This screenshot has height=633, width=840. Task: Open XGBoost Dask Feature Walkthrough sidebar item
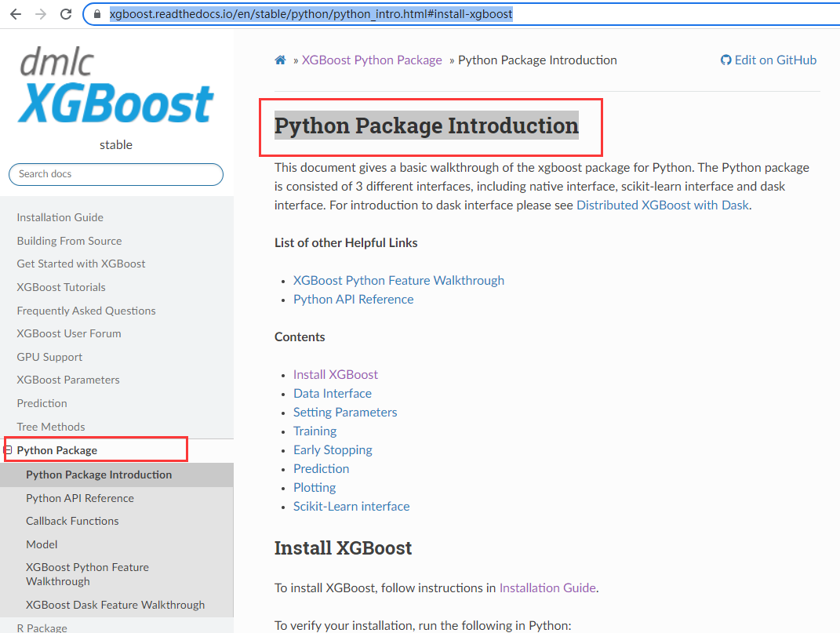click(x=115, y=605)
